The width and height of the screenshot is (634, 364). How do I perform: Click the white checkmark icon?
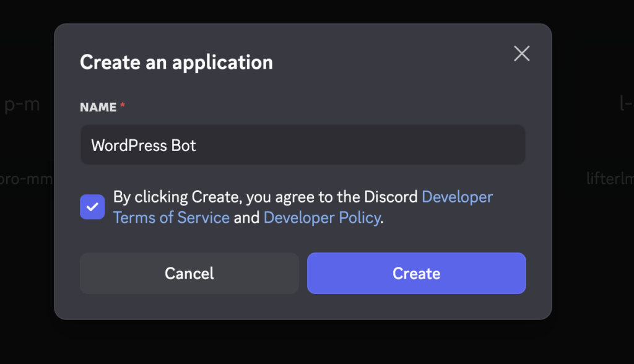(x=92, y=207)
